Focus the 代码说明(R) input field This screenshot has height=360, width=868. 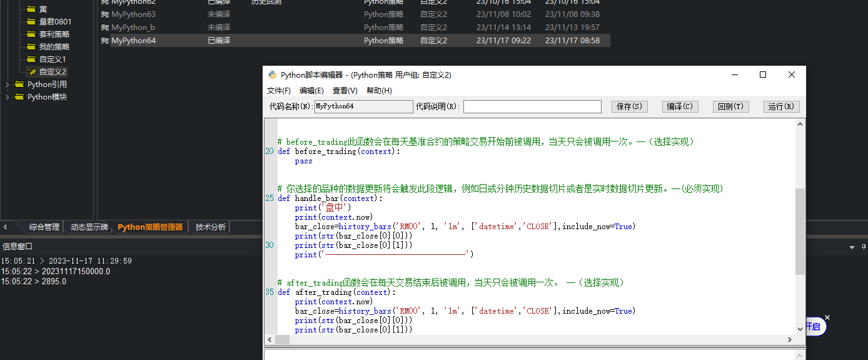pyautogui.click(x=532, y=107)
